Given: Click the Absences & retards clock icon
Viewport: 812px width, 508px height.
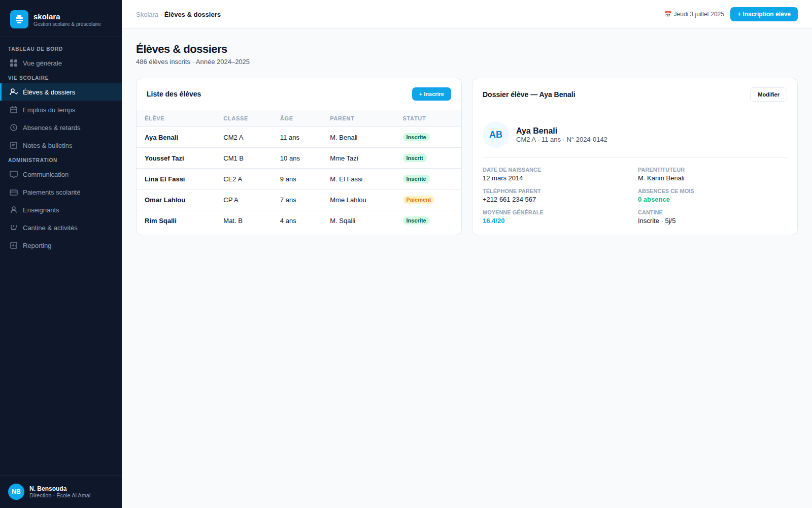Looking at the screenshot, I should [14, 128].
